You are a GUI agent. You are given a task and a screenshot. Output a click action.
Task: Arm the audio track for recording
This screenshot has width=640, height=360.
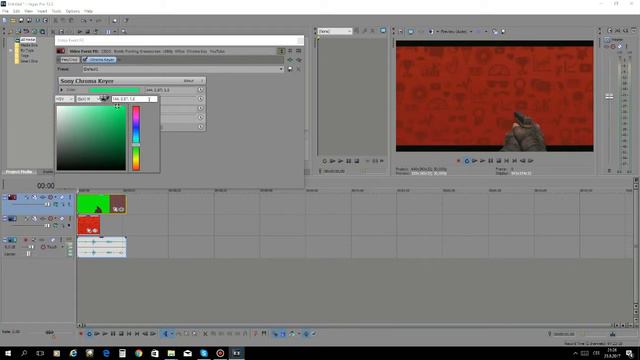[x=25, y=240]
